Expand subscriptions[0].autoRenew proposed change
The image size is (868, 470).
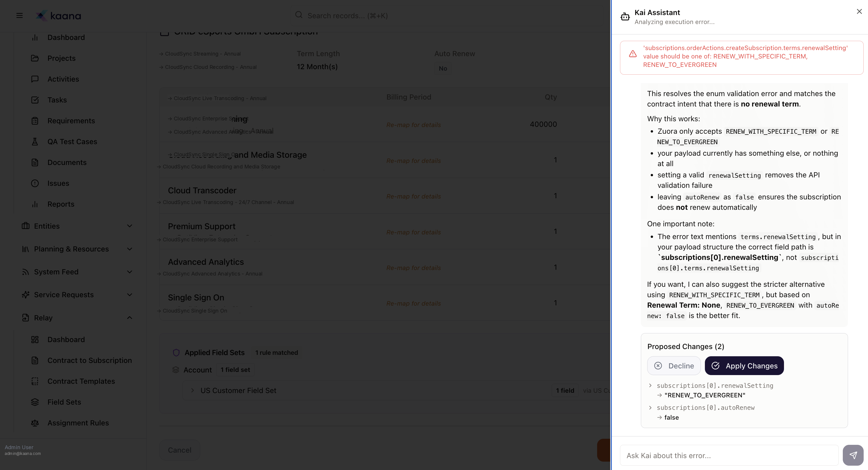(650, 408)
